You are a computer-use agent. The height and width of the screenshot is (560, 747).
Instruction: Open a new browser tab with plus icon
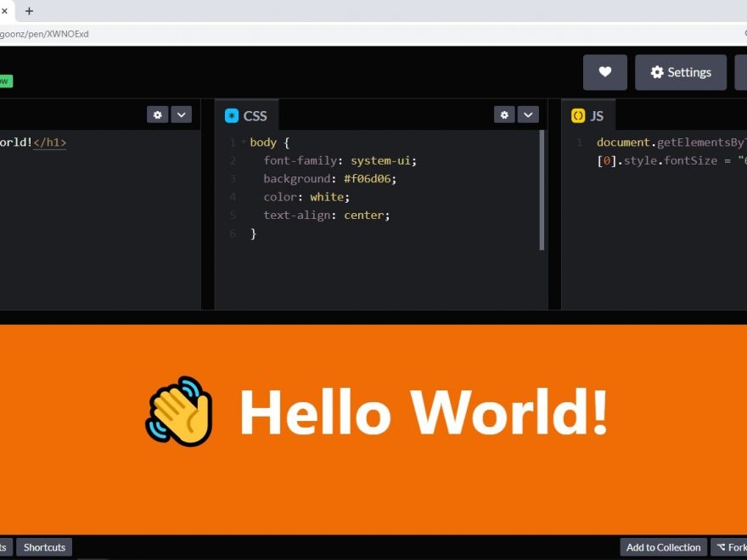[30, 11]
